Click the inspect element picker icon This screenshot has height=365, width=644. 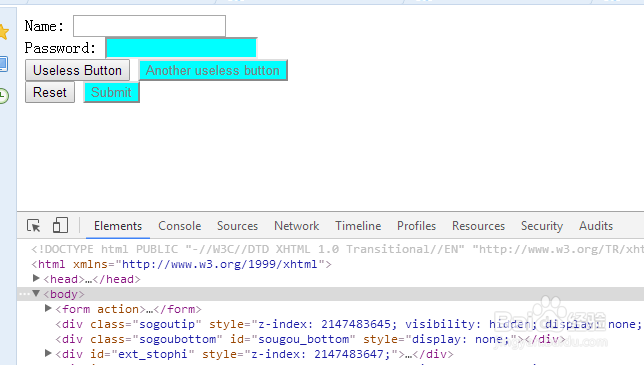click(34, 226)
